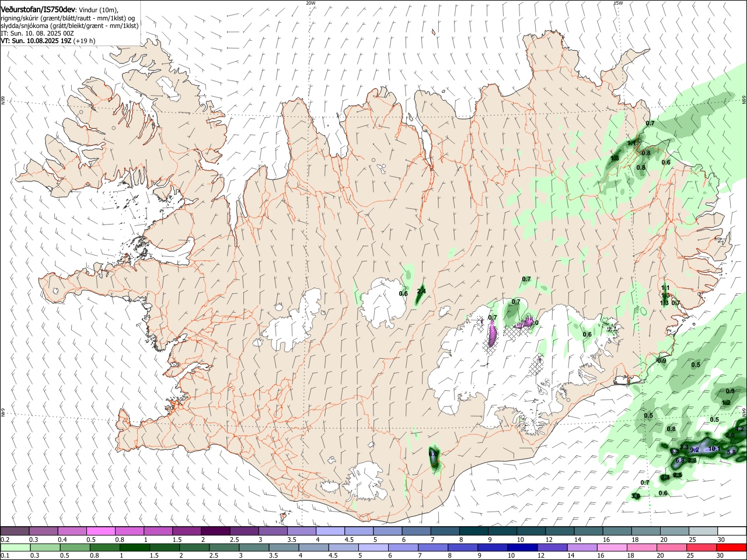Select the pale green 0.1 mm legend swatch
The width and height of the screenshot is (747, 560).
15,547
